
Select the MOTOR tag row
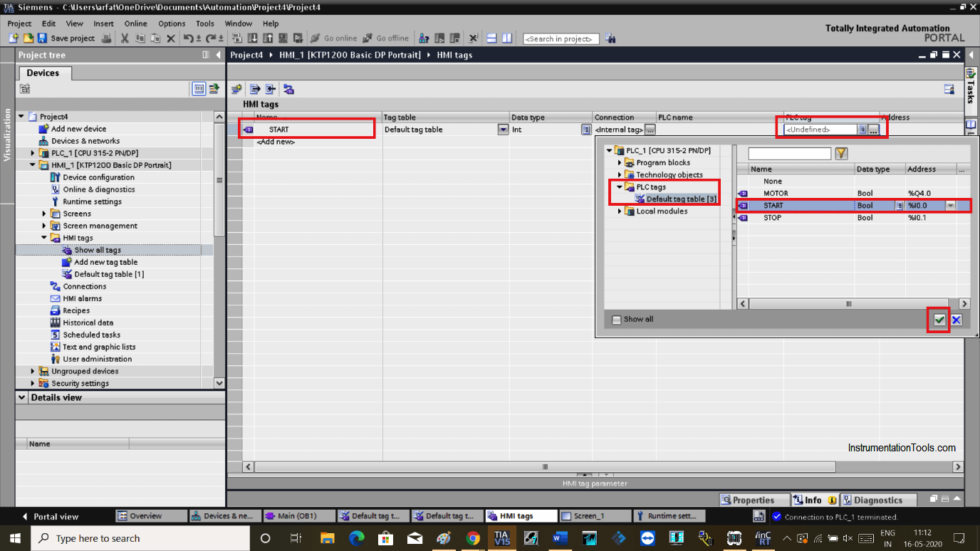(853, 194)
